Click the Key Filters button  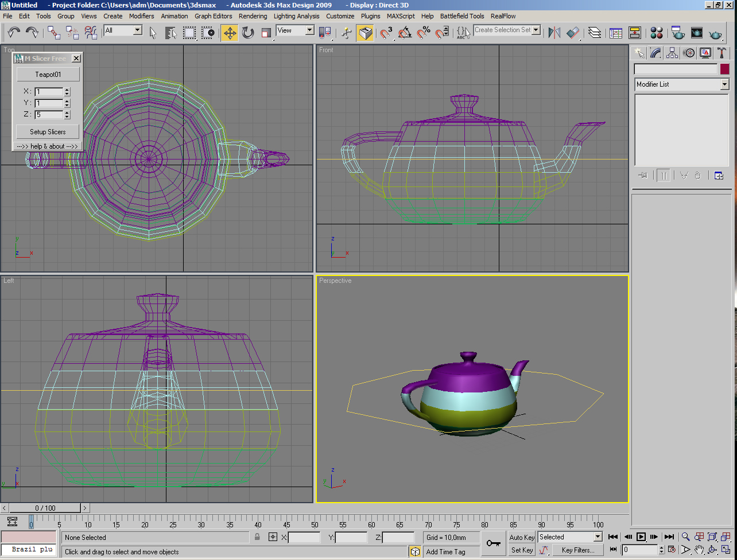pyautogui.click(x=577, y=550)
